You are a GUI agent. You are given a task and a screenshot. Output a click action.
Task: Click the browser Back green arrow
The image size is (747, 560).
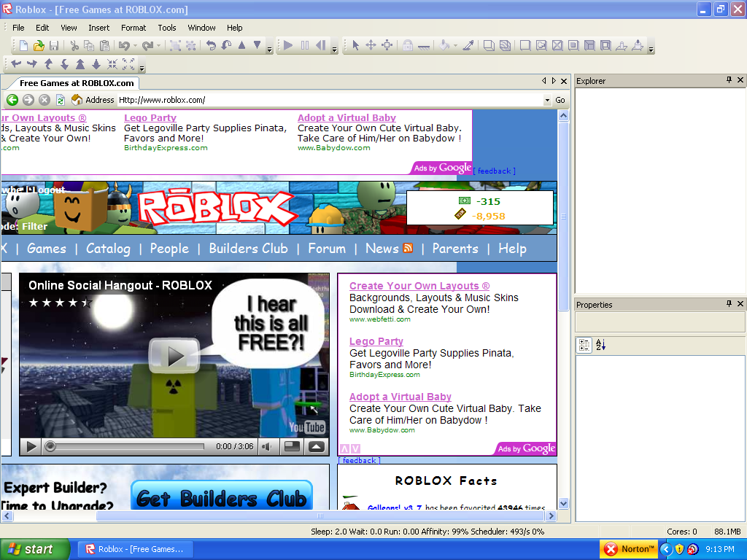coord(13,99)
